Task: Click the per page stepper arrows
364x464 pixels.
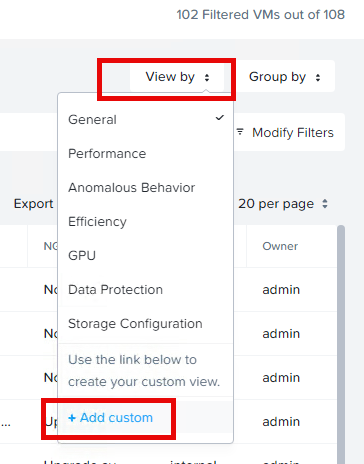Action: 325,204
